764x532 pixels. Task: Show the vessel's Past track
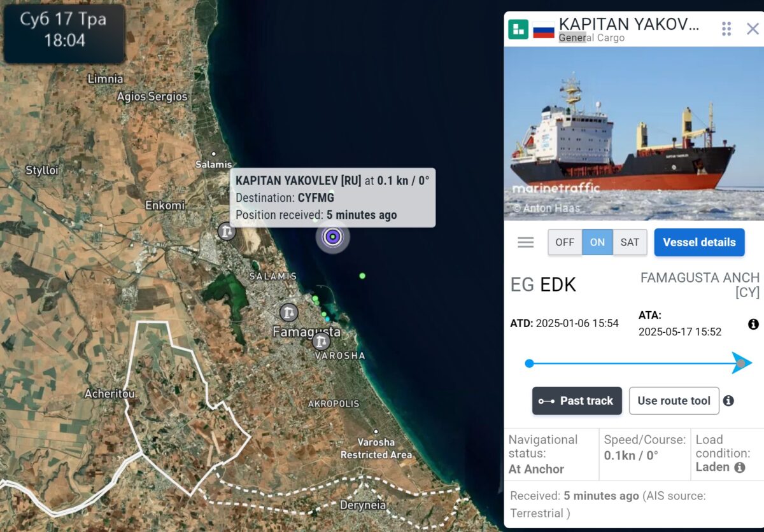(x=577, y=401)
